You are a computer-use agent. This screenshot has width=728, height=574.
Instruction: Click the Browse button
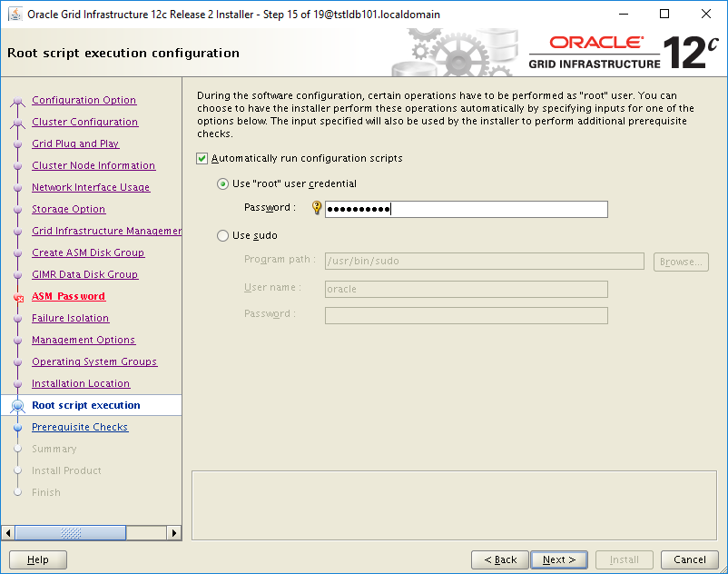coord(681,262)
